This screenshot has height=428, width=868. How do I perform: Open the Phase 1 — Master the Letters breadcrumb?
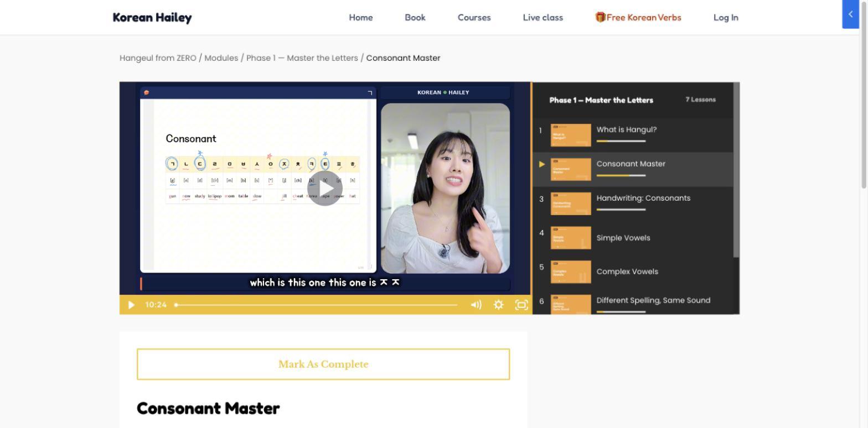coord(302,58)
